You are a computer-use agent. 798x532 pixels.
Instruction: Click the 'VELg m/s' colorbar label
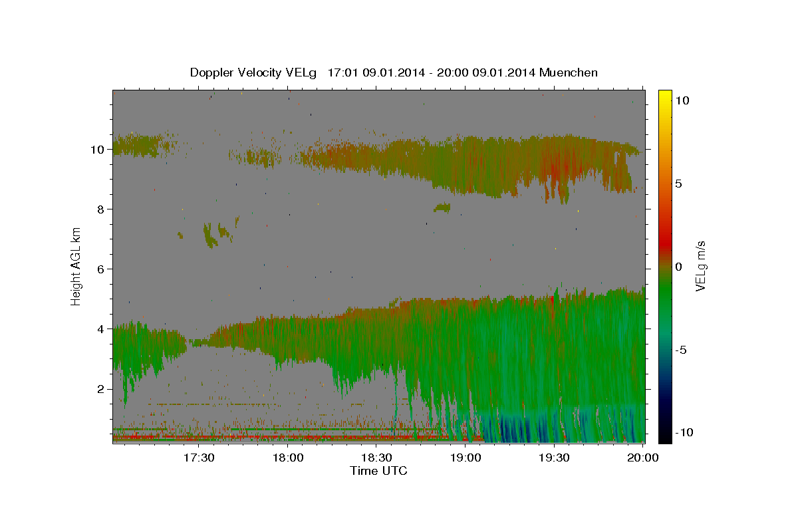coord(700,266)
